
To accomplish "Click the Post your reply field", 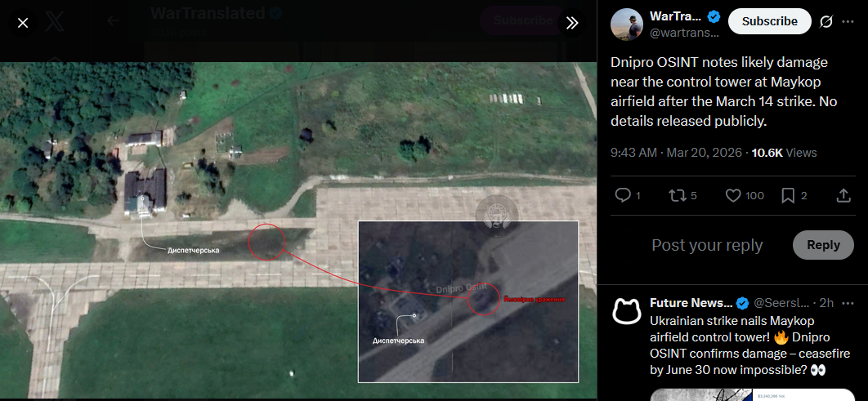I will click(x=707, y=245).
